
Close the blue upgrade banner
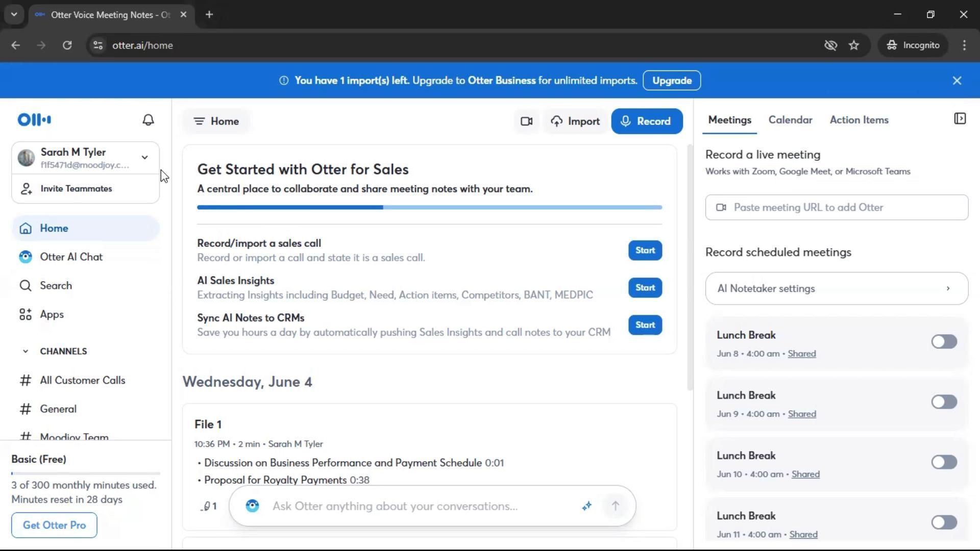tap(957, 81)
